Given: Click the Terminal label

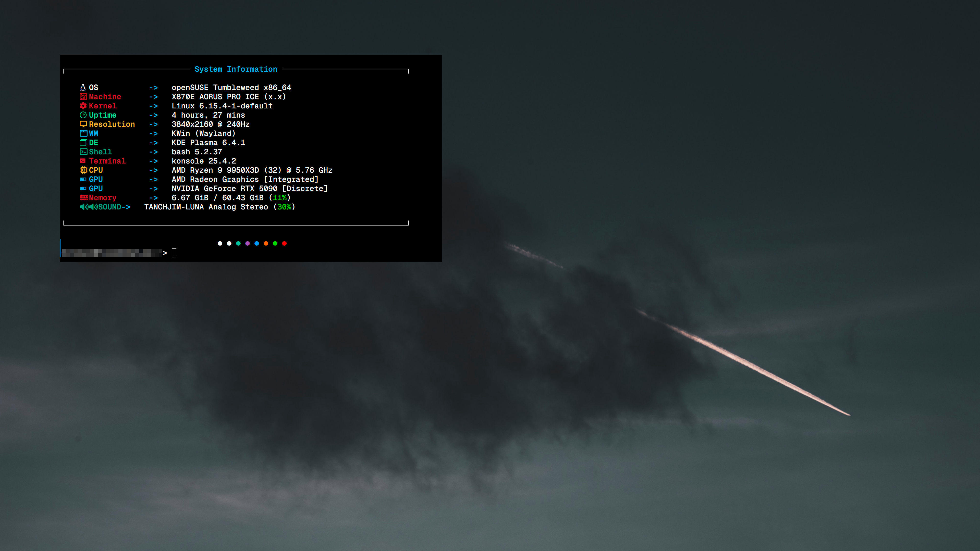Looking at the screenshot, I should (107, 161).
